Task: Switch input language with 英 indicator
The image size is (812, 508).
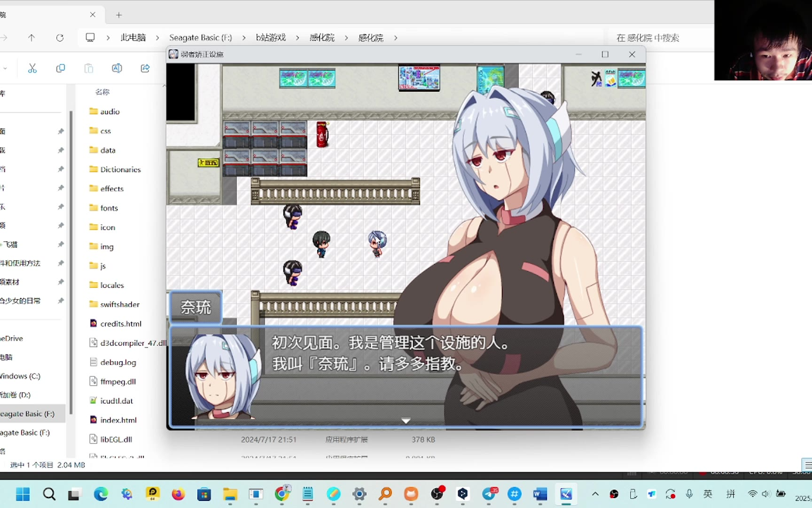Action: pyautogui.click(x=708, y=494)
